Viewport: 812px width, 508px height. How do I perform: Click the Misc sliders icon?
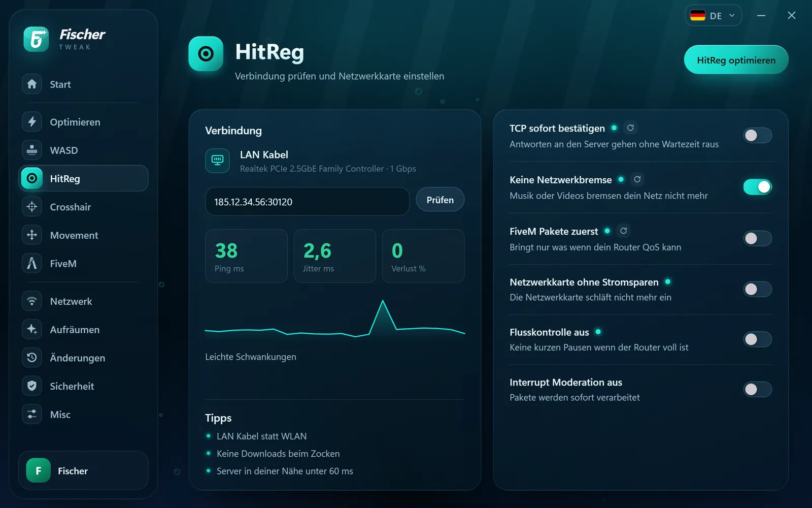coord(32,415)
